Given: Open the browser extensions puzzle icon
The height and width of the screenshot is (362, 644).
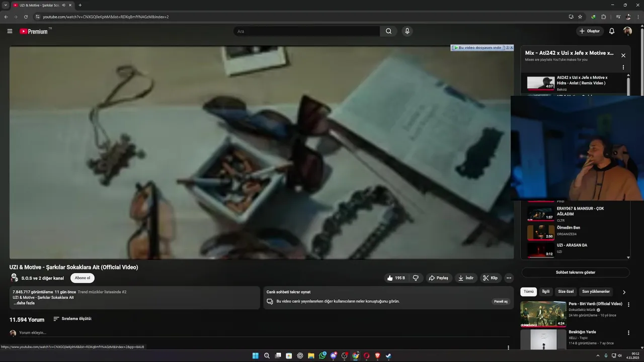Looking at the screenshot, I should [x=604, y=17].
